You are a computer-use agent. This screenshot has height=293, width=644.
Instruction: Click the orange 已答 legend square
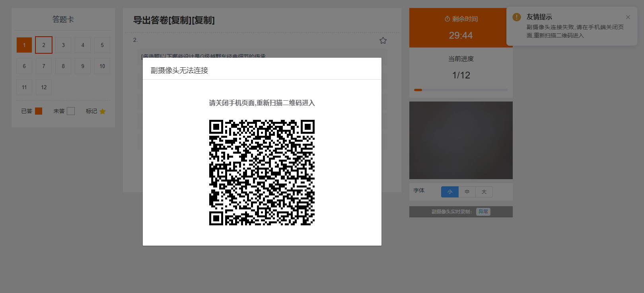click(39, 111)
